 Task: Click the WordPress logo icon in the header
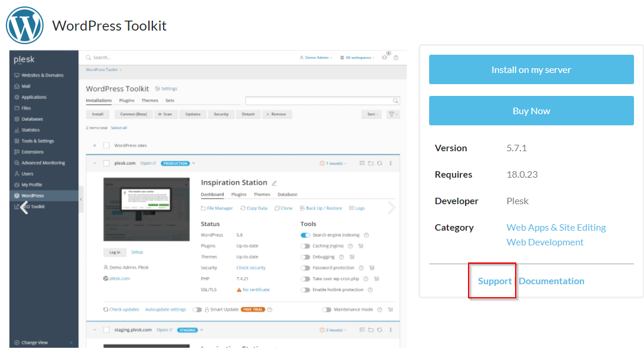pyautogui.click(x=25, y=26)
